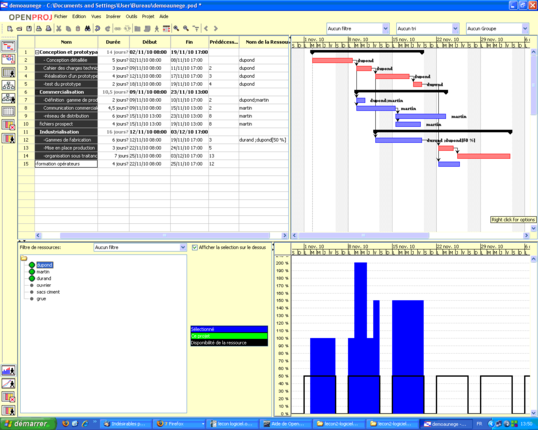Open the 'Filtre de ressources' dropdown
538x430 pixels.
point(140,247)
